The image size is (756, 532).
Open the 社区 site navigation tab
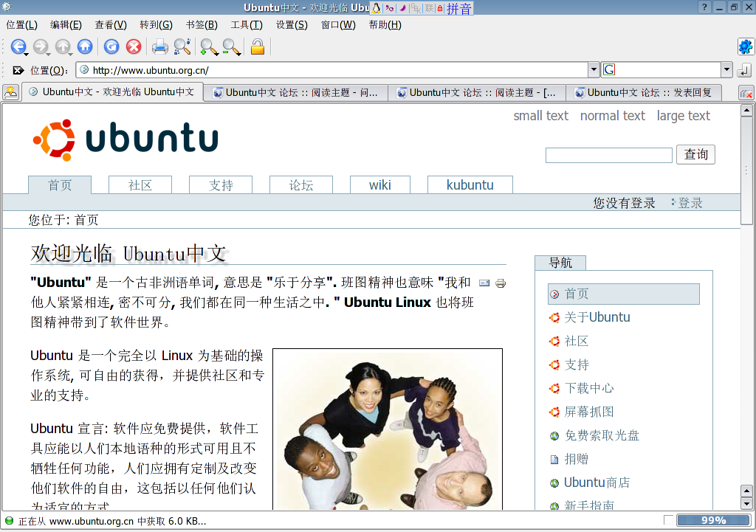point(140,185)
